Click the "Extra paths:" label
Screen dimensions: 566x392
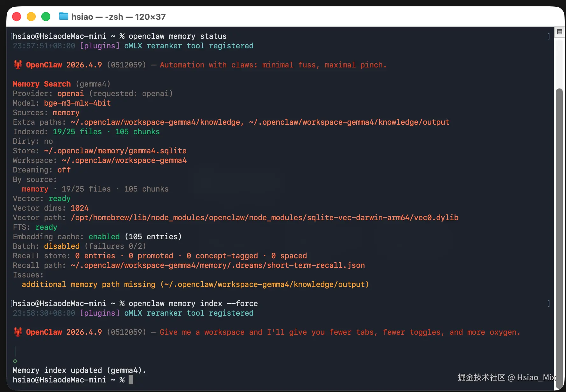click(39, 122)
